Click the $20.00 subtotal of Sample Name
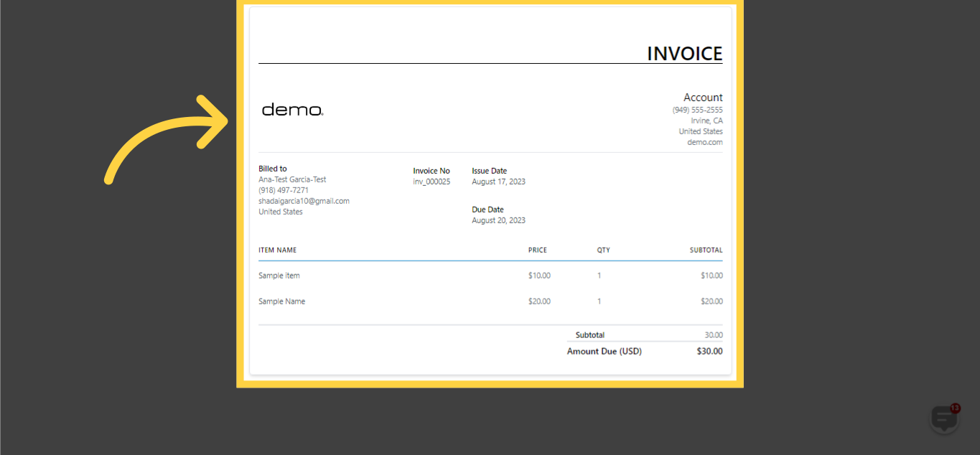The height and width of the screenshot is (455, 980). pos(711,301)
